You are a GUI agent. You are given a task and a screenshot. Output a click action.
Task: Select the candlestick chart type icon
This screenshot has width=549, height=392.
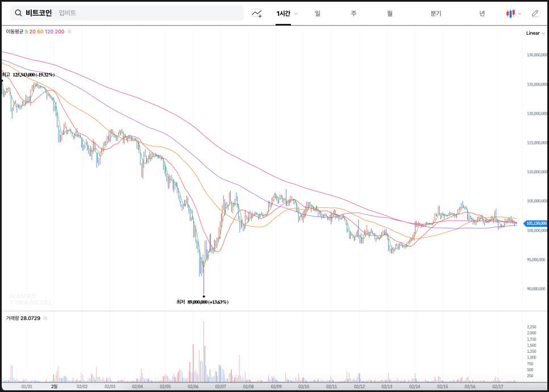[511, 13]
